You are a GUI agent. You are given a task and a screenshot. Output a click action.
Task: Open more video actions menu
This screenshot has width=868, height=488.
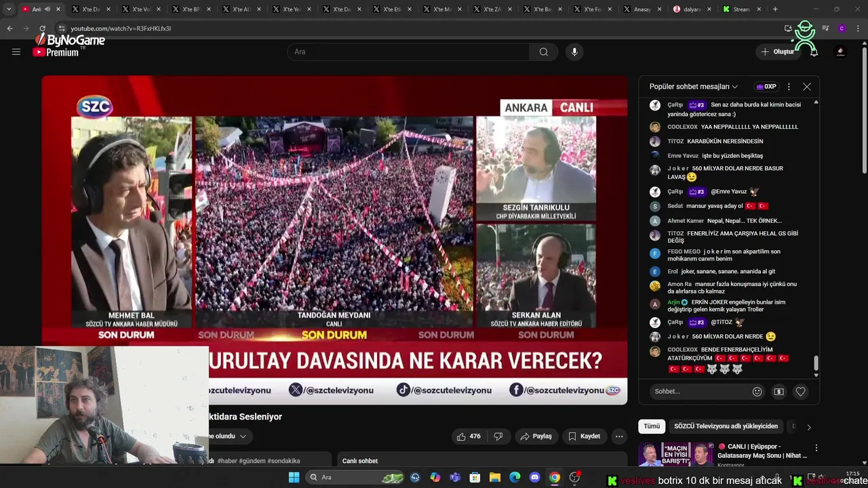[618, 436]
